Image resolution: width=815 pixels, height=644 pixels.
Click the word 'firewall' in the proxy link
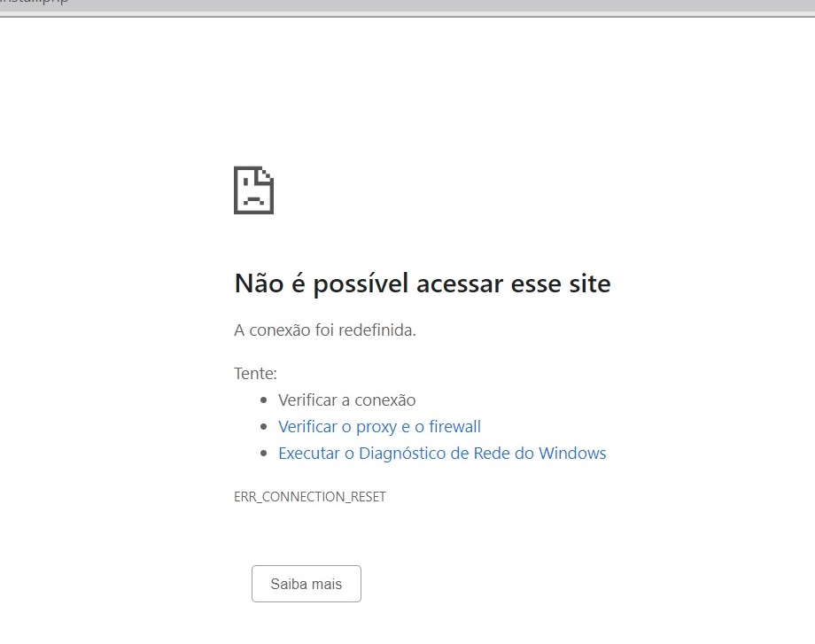pos(454,427)
